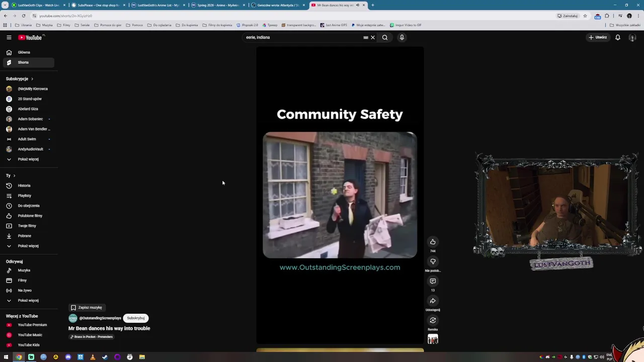Viewport: 644px width, 362px height.
Task: Expand Pokaż więcej under Odkrywaj
Action: pyautogui.click(x=29, y=300)
